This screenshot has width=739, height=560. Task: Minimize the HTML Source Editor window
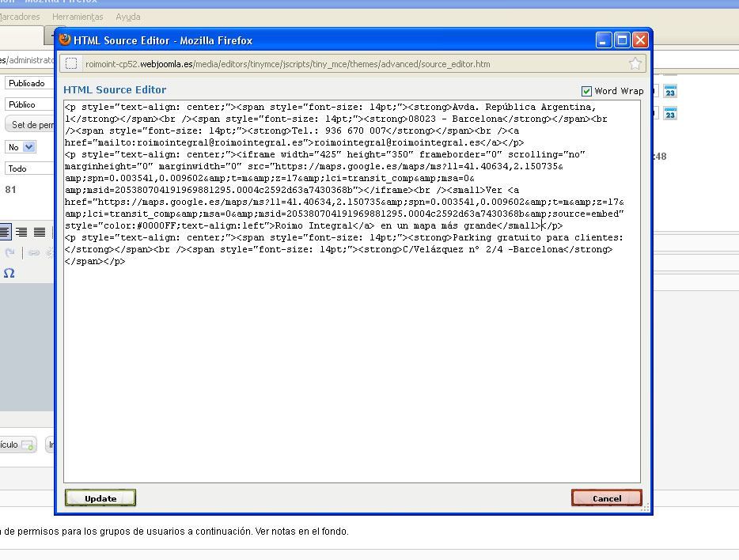[604, 40]
